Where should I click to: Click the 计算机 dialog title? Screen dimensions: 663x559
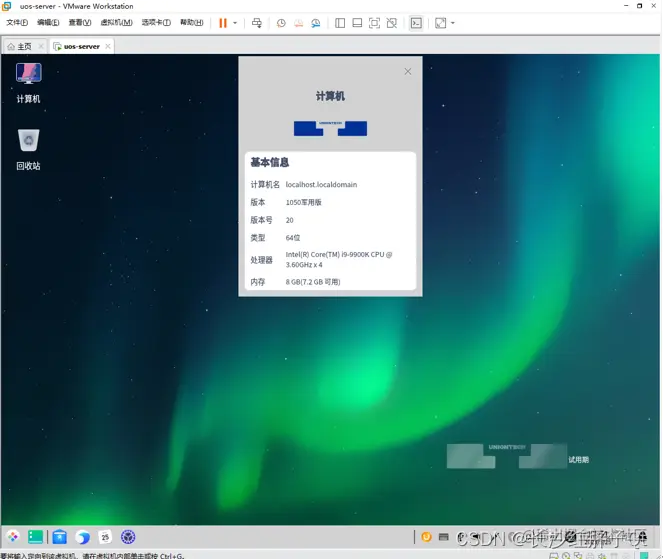(x=330, y=96)
